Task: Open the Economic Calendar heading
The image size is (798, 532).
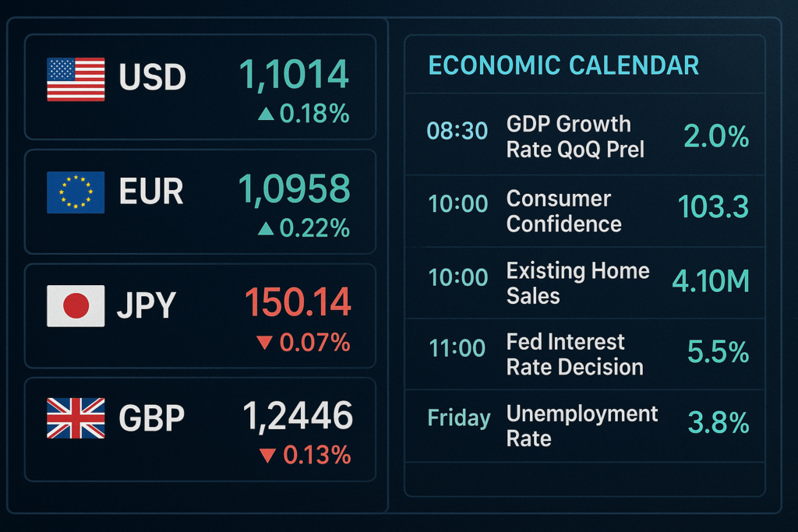Action: pyautogui.click(x=563, y=65)
